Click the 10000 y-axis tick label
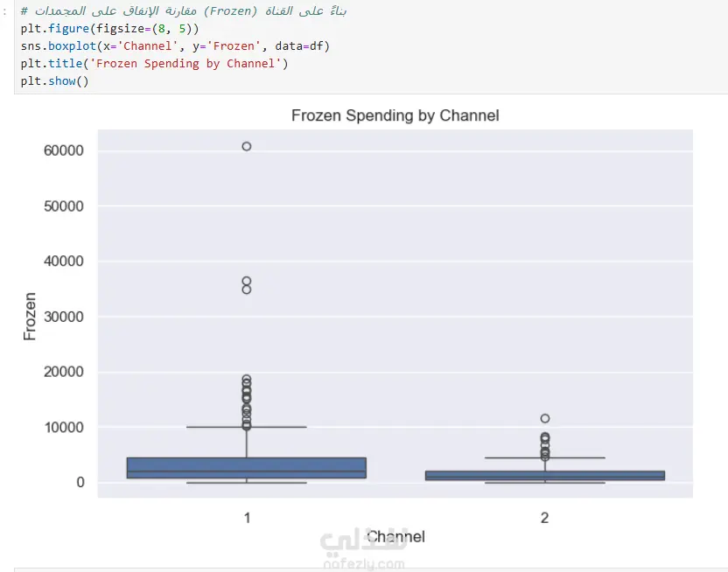 63,427
